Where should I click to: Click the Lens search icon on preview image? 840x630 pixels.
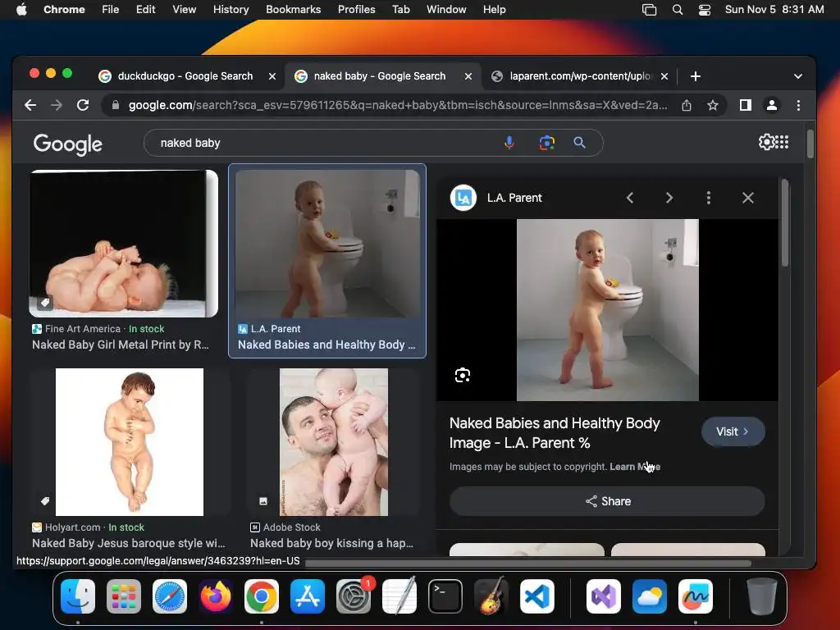pos(463,375)
